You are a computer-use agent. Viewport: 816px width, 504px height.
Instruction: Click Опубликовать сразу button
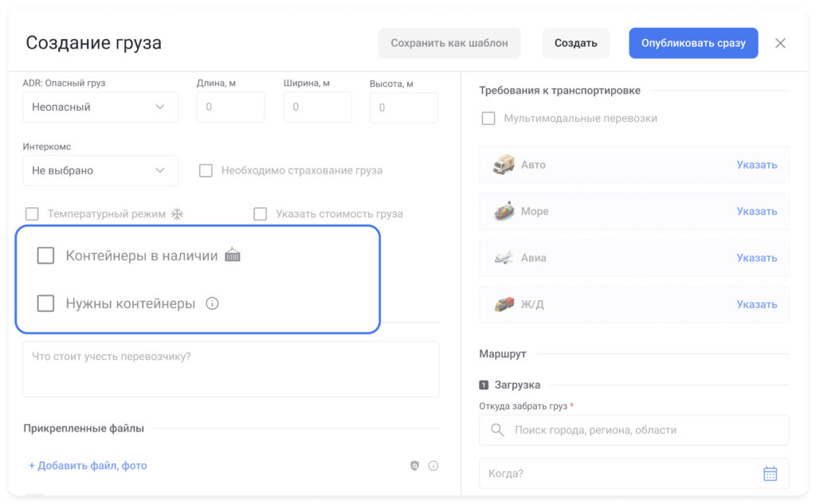pos(693,43)
